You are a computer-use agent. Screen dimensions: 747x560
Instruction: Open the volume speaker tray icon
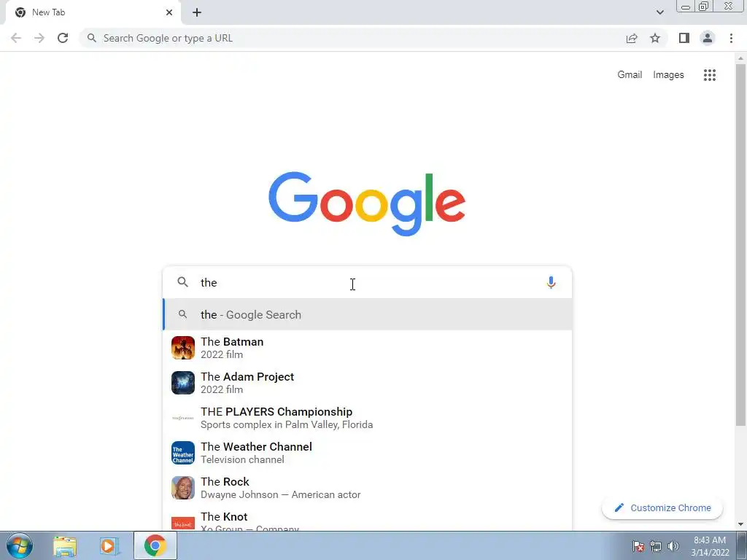coord(673,546)
